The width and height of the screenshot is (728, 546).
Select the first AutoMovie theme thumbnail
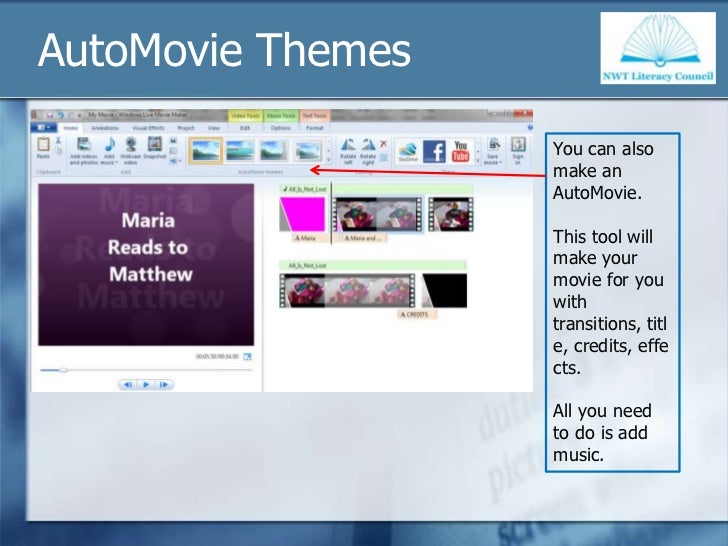coord(205,150)
